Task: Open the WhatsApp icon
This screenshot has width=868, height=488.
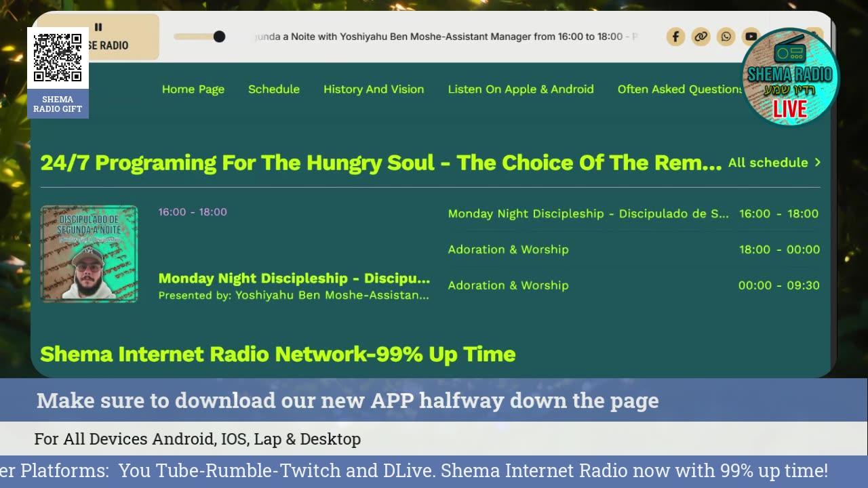Action: pos(726,37)
